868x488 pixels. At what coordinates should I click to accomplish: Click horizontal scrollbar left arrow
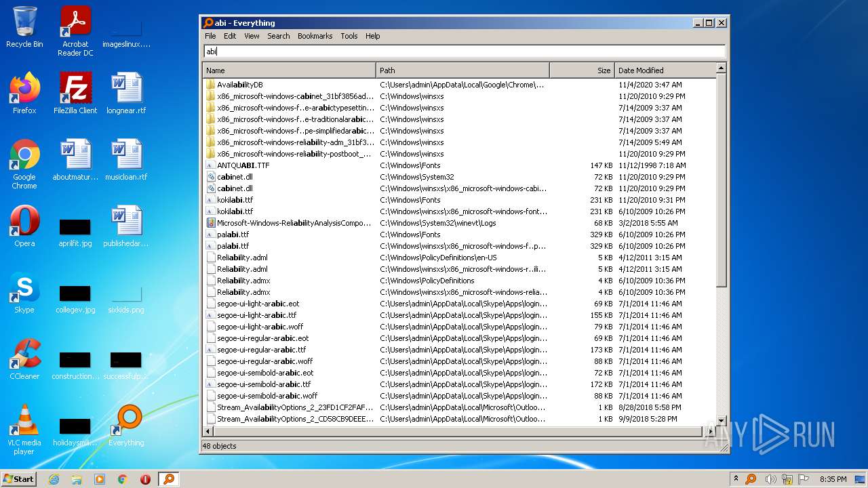208,431
